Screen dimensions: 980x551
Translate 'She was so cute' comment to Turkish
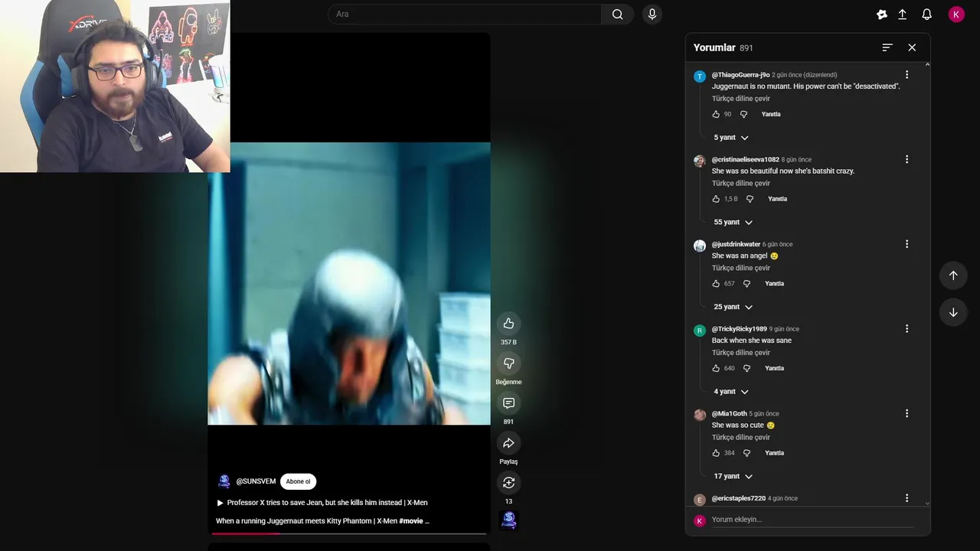pos(740,438)
